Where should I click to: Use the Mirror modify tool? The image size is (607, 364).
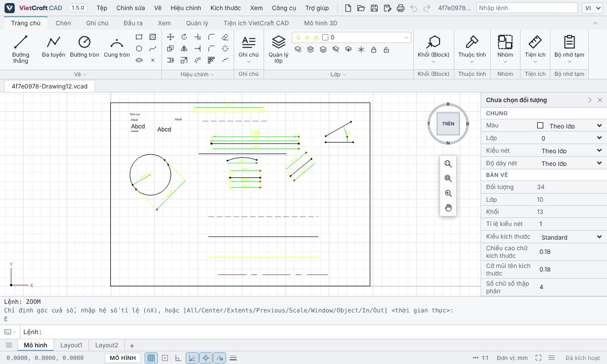click(184, 49)
